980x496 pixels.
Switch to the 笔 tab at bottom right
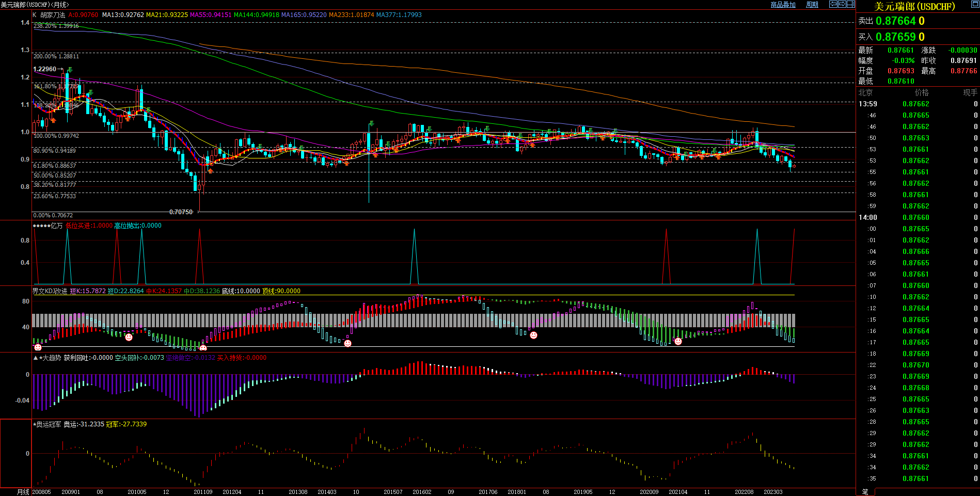[x=865, y=492]
